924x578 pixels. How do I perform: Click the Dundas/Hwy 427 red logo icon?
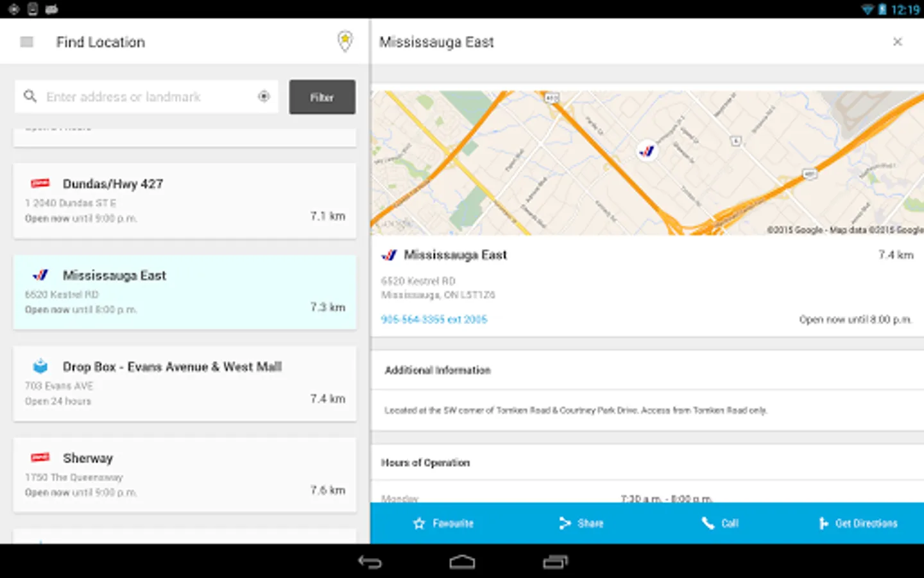pos(40,184)
